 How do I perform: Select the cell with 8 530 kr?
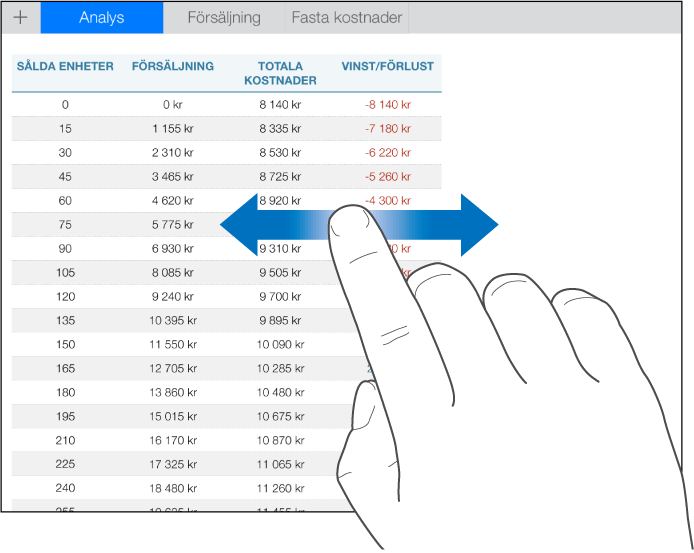coord(280,153)
